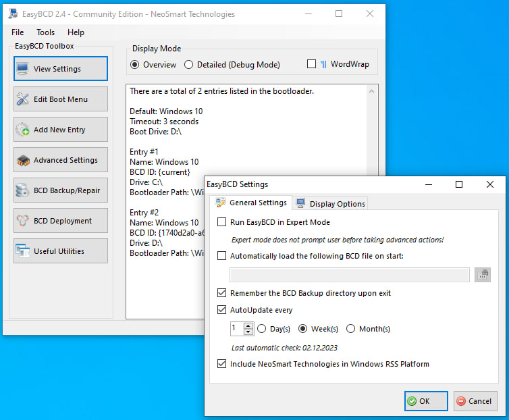Viewport: 509px width, 420px height.
Task: Click the WordWrap paragraph icon
Action: (323, 64)
